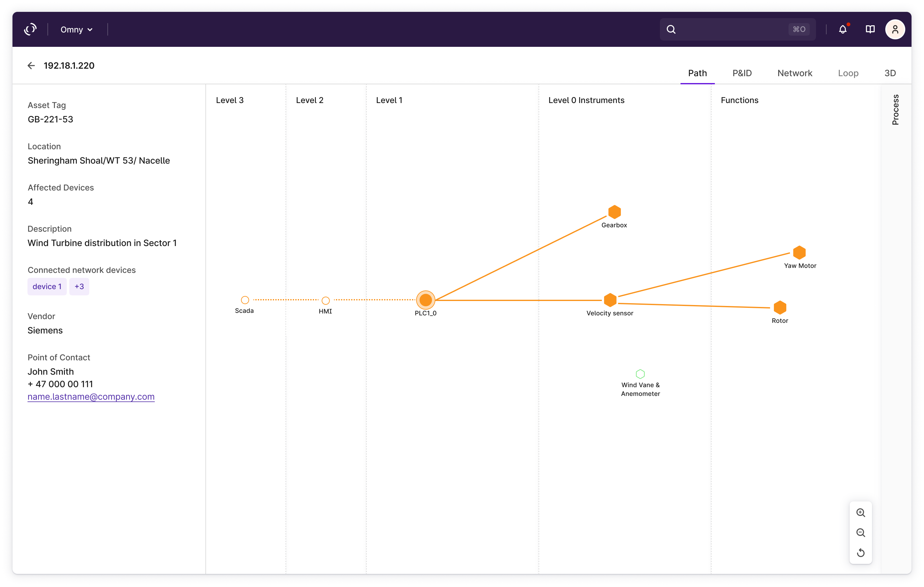The height and width of the screenshot is (587, 924).
Task: Switch to the P&ID tab
Action: [742, 73]
